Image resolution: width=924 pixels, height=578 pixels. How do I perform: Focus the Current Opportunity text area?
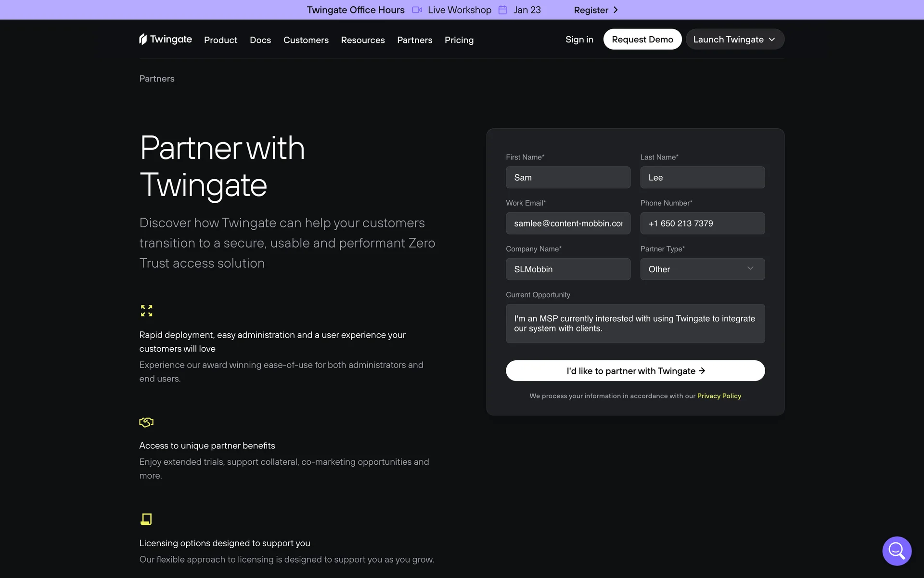click(635, 324)
